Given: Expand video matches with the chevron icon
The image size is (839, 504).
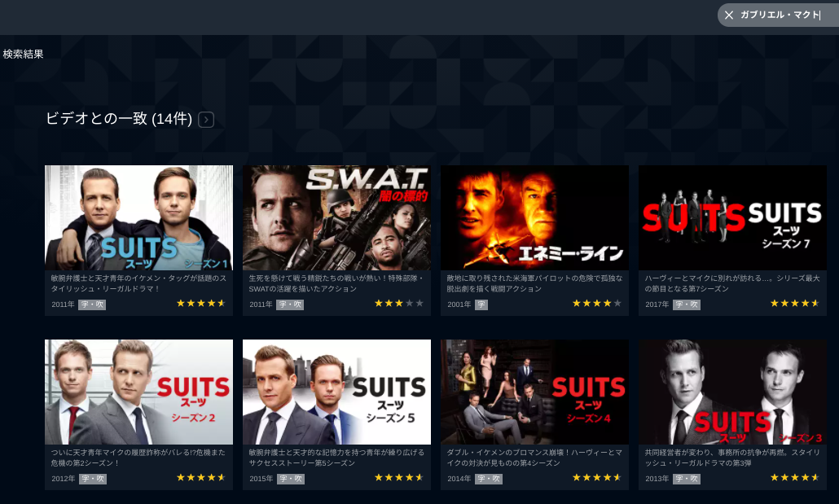Looking at the screenshot, I should click(206, 120).
